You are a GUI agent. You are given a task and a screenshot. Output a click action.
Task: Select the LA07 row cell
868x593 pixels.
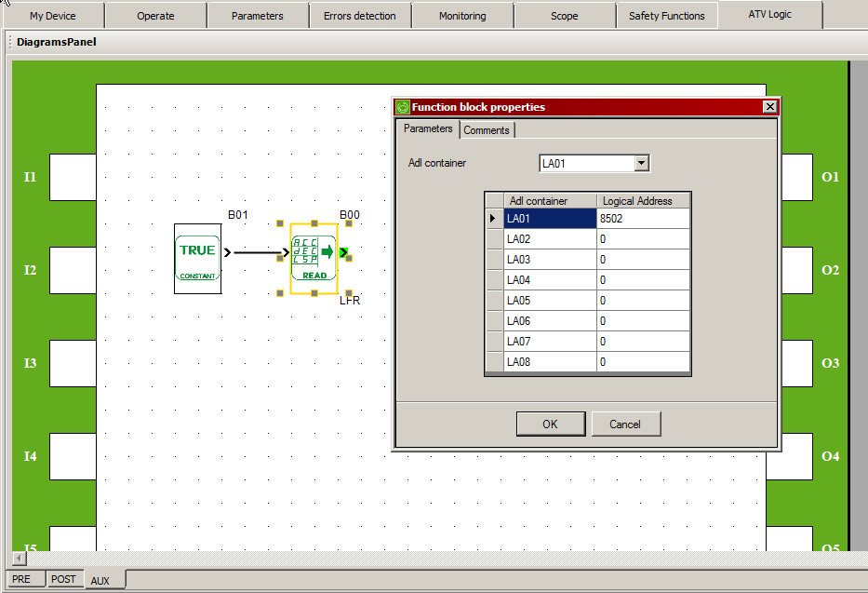550,341
